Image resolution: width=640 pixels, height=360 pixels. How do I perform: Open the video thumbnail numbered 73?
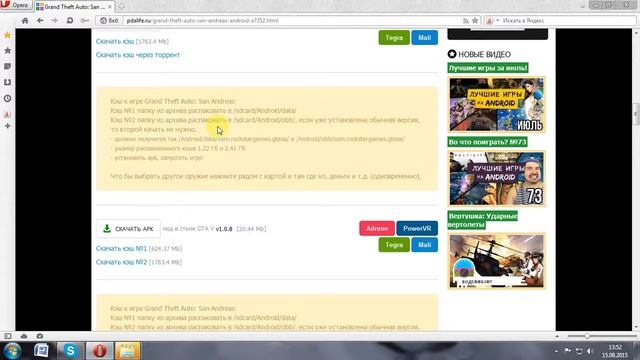496,179
